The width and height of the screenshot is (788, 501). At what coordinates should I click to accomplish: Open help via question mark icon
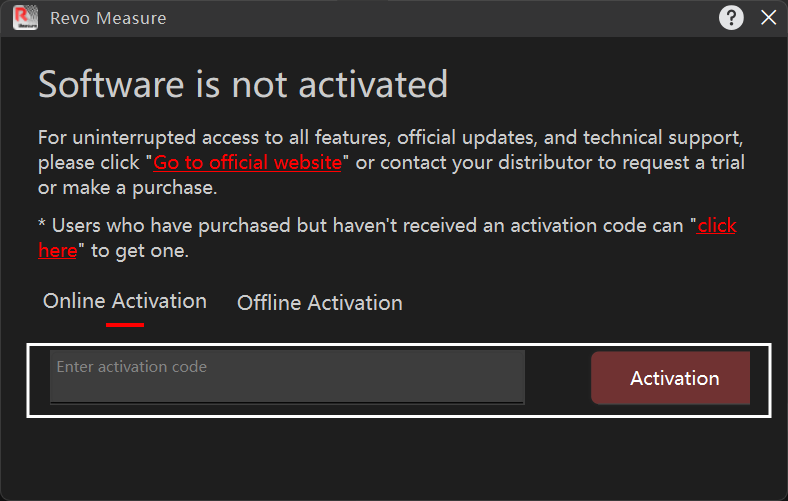click(x=731, y=18)
